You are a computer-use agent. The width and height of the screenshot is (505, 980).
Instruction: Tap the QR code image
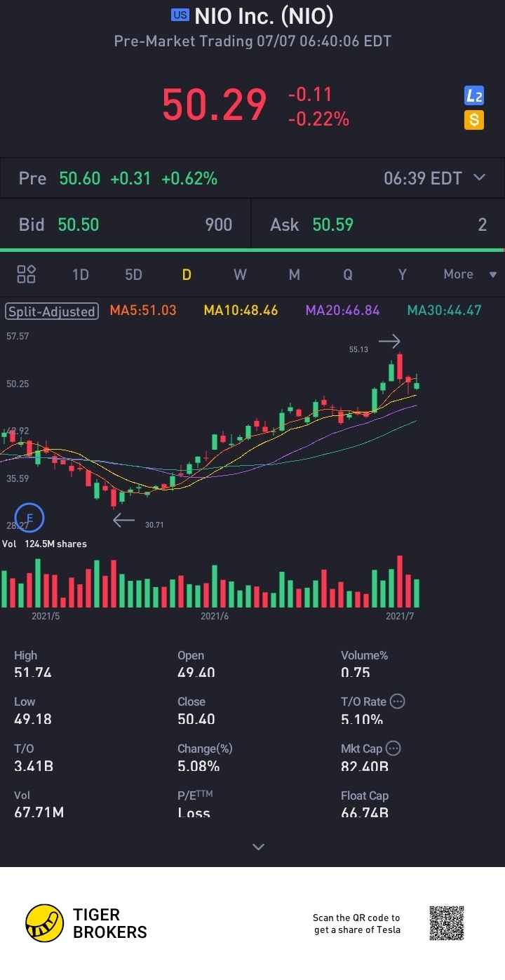click(447, 923)
